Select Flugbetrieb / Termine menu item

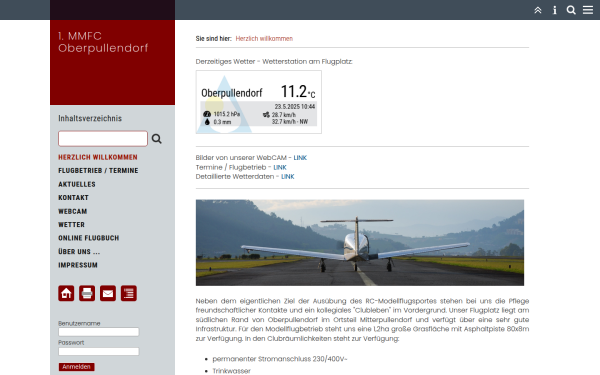click(x=98, y=171)
